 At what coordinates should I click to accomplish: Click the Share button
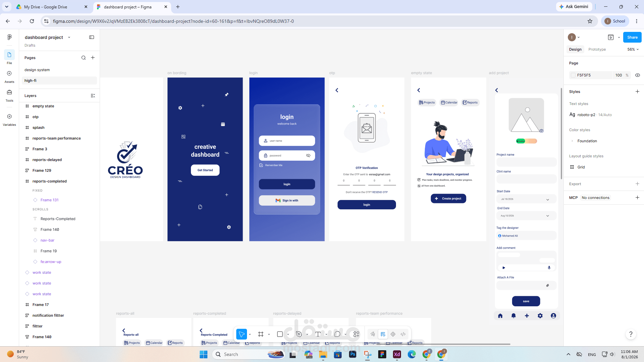(632, 37)
